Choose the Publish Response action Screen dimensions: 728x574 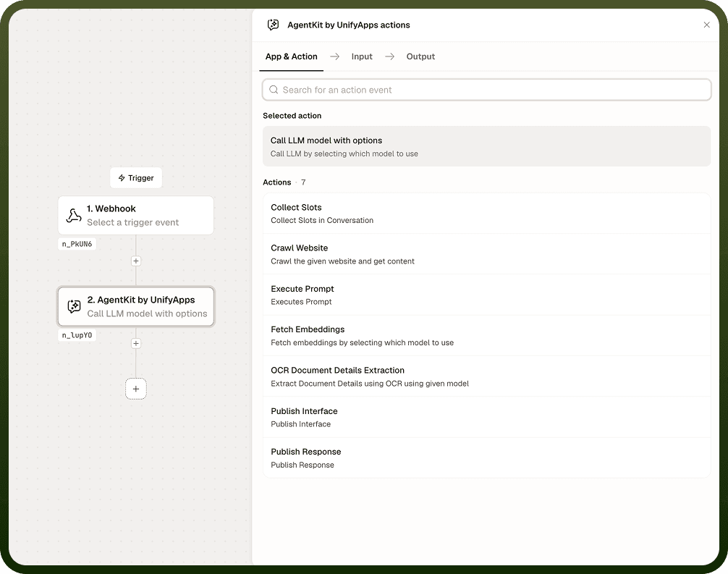pyautogui.click(x=486, y=458)
